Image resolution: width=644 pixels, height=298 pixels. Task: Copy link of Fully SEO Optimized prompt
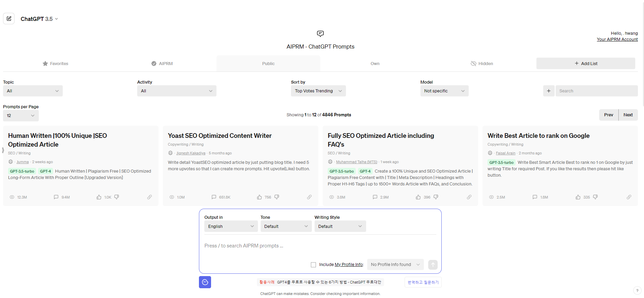coord(469,197)
